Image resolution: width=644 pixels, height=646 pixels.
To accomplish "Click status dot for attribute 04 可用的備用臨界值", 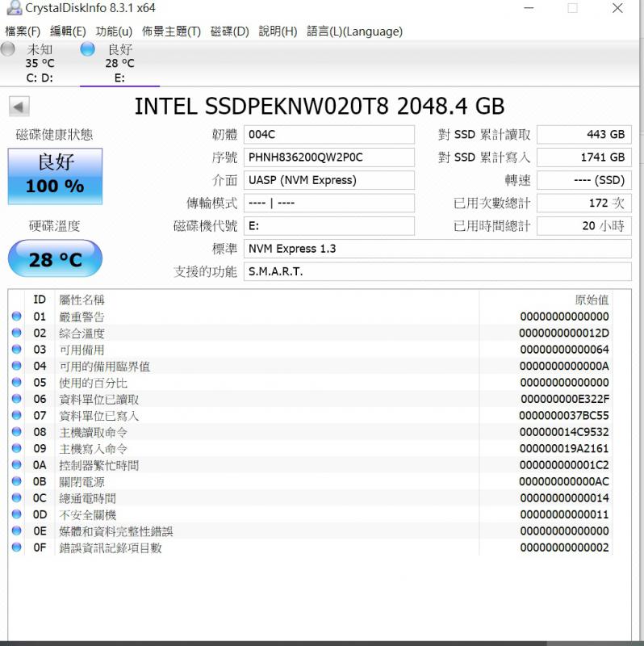I will [16, 366].
